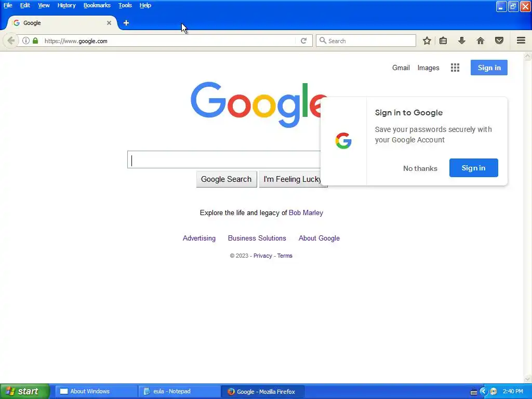Screen dimensions: 532x399
Task: Open the site information (i) icon
Action: pyautogui.click(x=26, y=41)
